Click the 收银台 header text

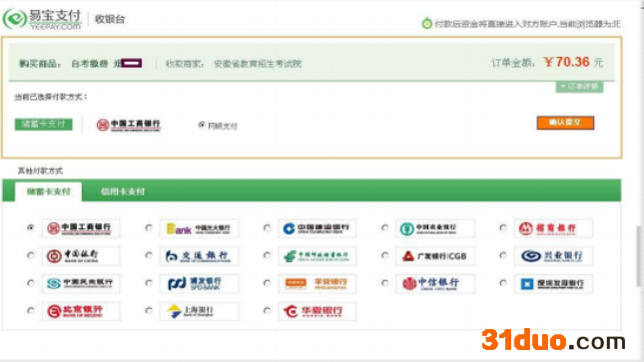(x=110, y=19)
